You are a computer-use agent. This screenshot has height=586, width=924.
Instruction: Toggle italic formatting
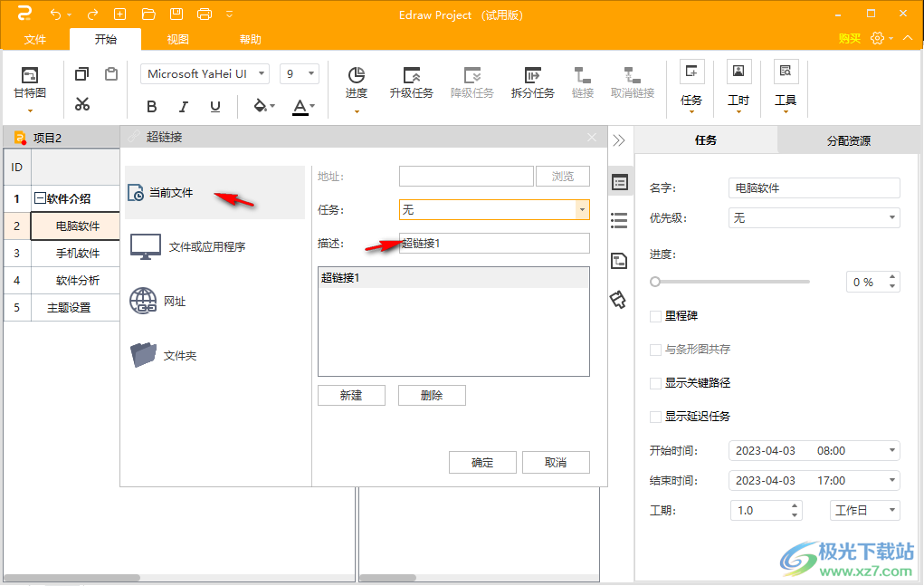(184, 107)
